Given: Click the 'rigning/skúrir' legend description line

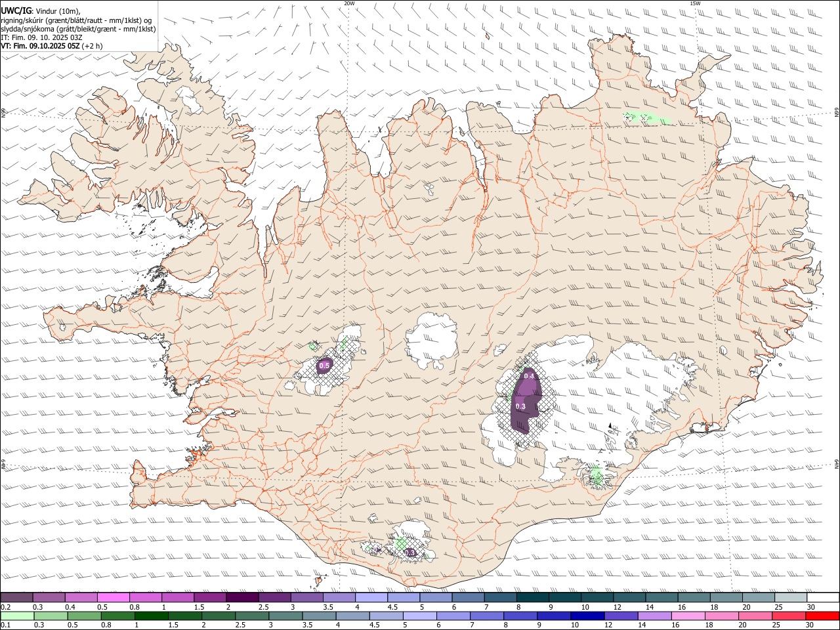Looking at the screenshot, I should 76,20.
